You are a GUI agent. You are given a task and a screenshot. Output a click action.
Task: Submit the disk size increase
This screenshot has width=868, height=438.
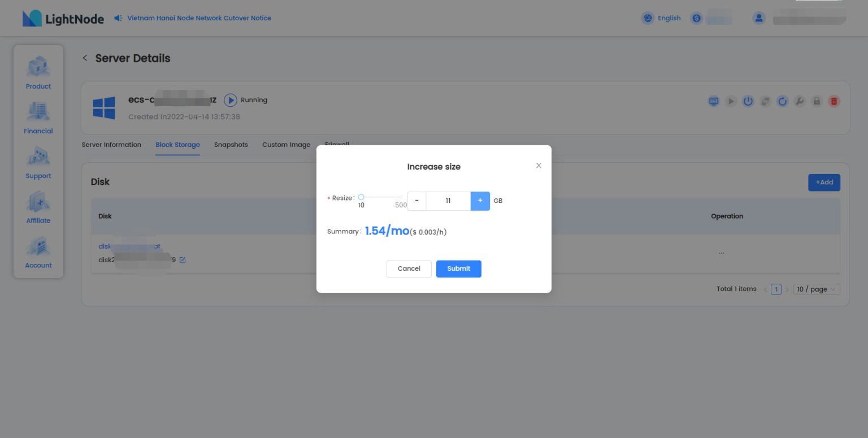click(x=458, y=268)
